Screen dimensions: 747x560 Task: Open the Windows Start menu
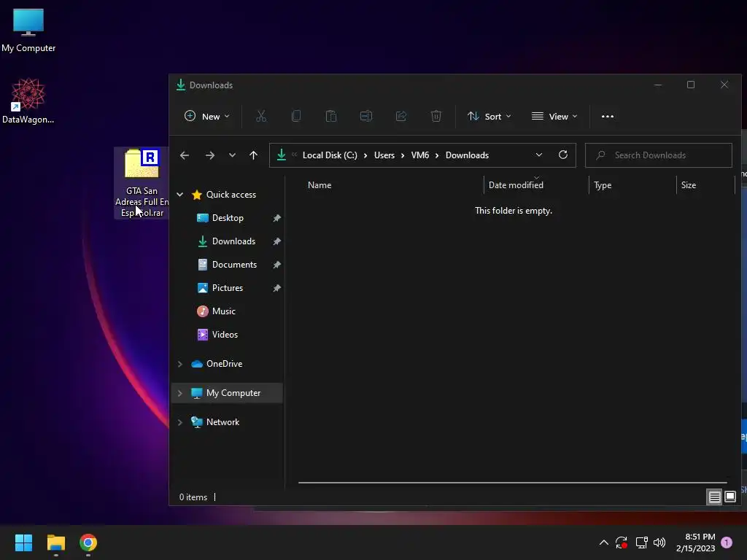(x=23, y=542)
